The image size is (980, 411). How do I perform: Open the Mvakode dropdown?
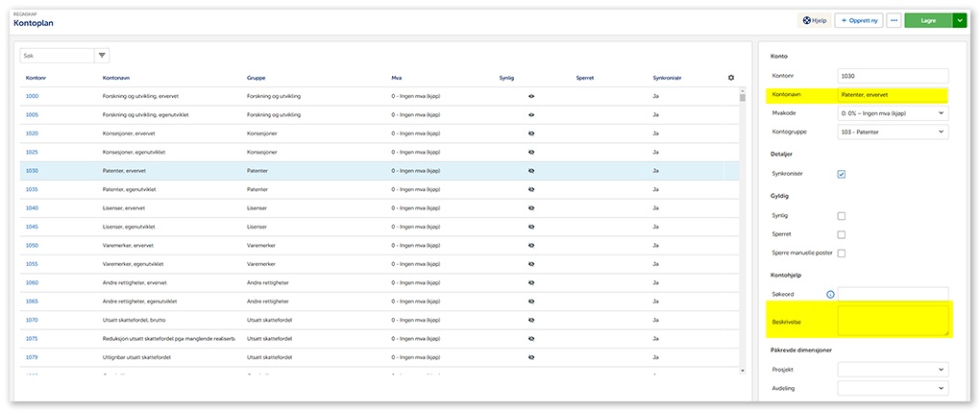[x=892, y=113]
